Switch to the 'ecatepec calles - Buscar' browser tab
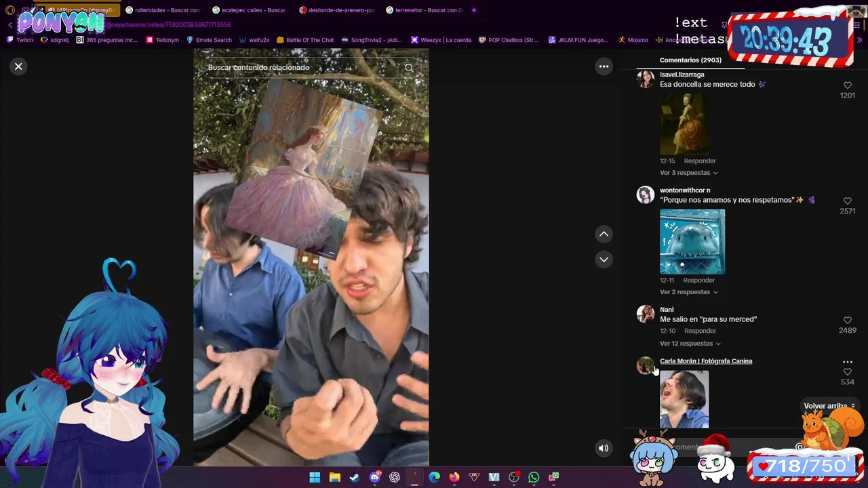The image size is (868, 488). (x=250, y=10)
